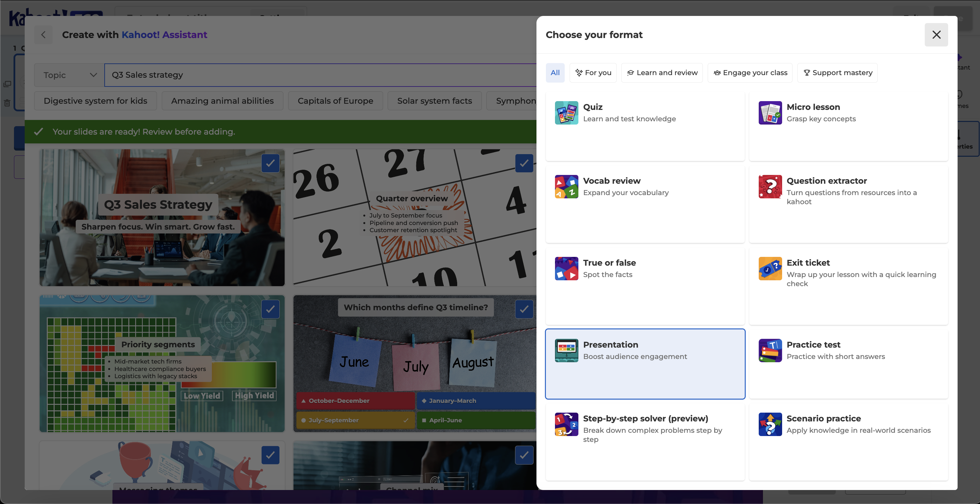Viewport: 980px width, 504px height.
Task: Click 'Sharpen focus. Win smart. Grow fast.' subtitle
Action: click(158, 227)
